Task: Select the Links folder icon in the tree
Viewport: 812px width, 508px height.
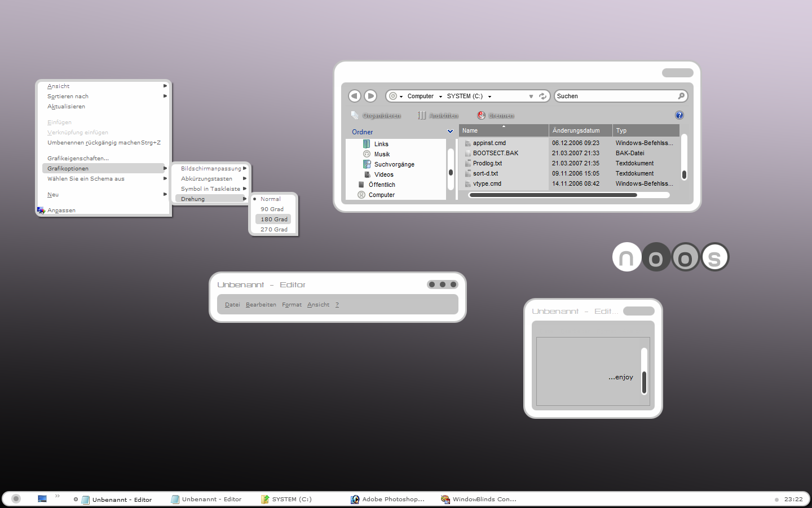Action: 367,144
